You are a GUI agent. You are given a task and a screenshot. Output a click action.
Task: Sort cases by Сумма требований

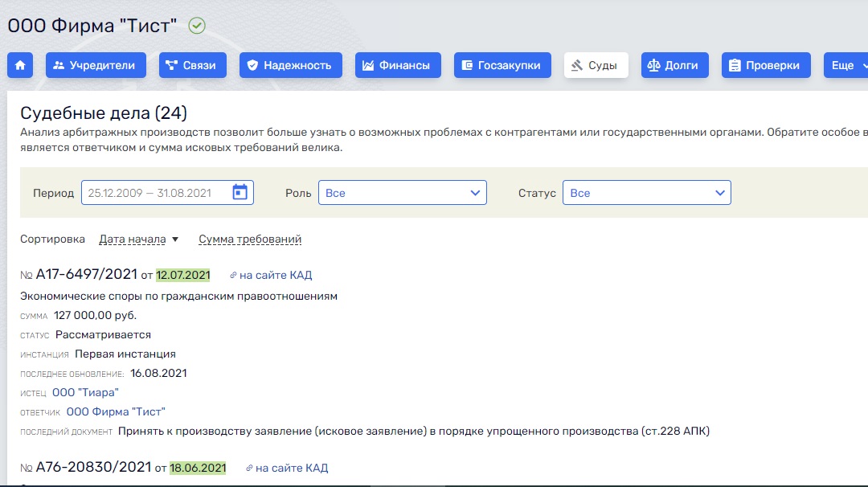tap(250, 239)
